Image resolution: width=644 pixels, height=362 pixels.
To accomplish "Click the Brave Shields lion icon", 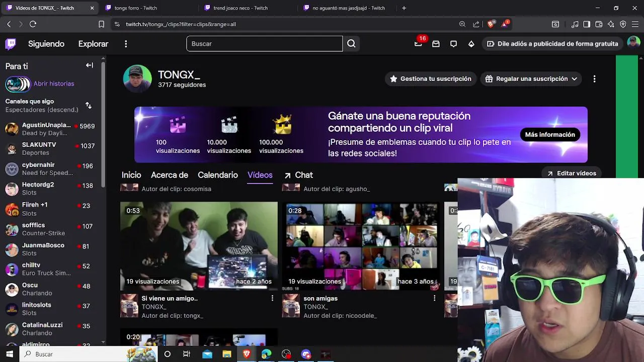I will point(491,24).
